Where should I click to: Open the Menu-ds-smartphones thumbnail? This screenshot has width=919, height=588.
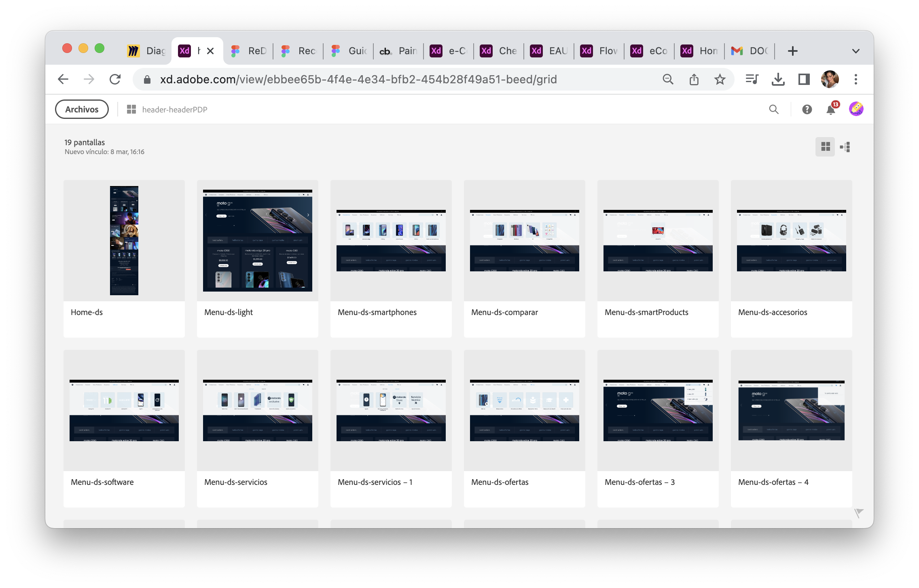(x=391, y=241)
